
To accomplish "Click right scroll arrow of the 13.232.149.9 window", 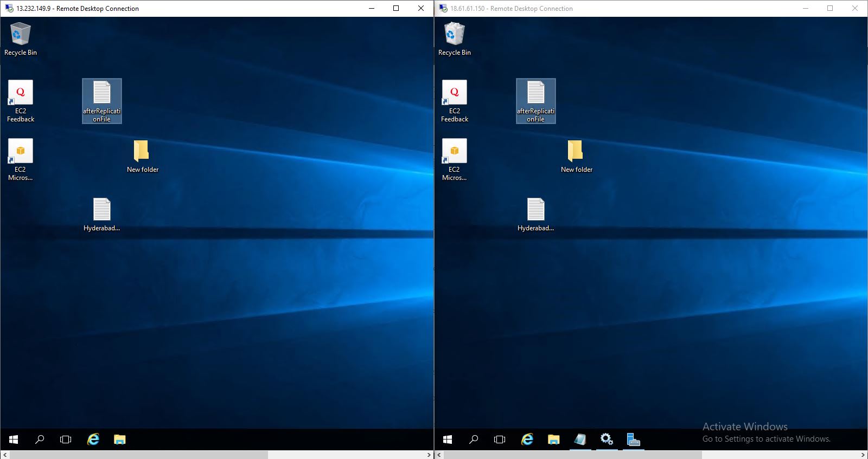I will coord(429,455).
